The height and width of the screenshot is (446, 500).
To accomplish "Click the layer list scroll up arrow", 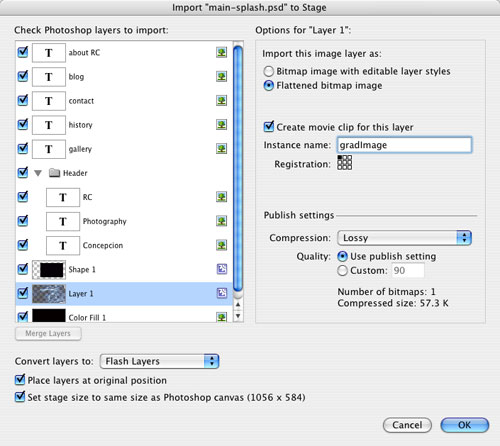I will [238, 304].
